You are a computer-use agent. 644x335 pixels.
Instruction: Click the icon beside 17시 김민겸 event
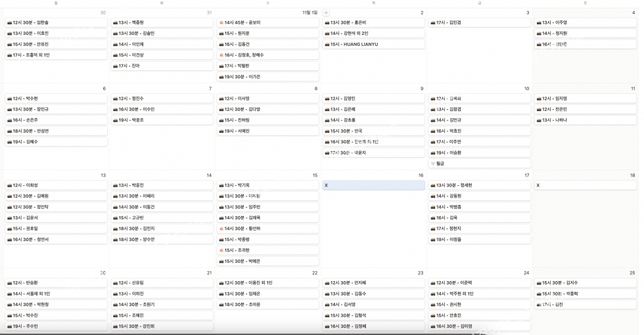(x=432, y=23)
